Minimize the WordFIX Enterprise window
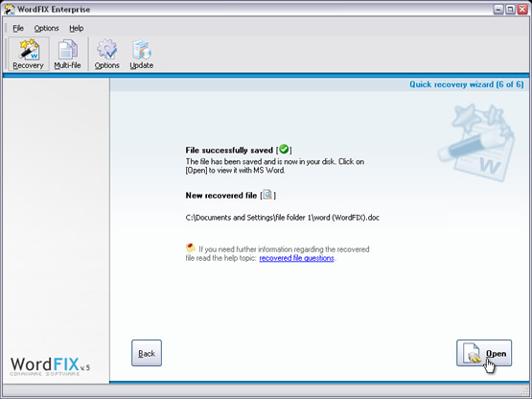 (x=498, y=10)
